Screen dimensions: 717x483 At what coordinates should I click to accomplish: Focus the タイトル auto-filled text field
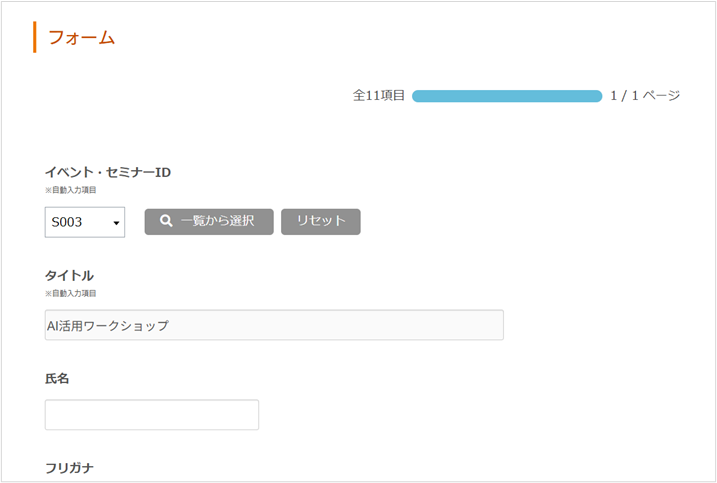tap(274, 325)
